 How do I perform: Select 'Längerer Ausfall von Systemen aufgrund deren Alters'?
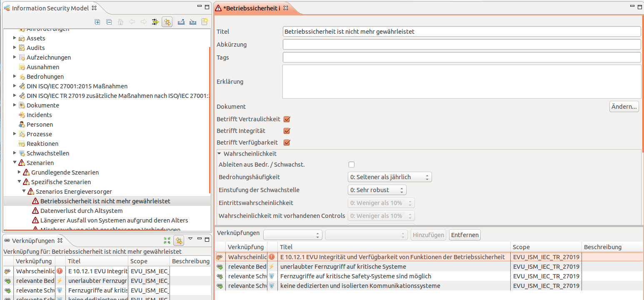pos(114,220)
